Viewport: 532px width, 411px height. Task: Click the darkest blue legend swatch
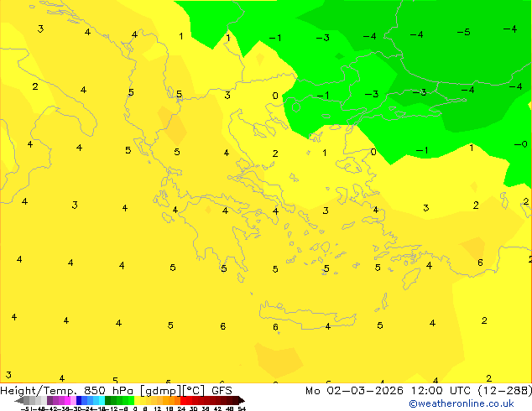tap(79, 400)
